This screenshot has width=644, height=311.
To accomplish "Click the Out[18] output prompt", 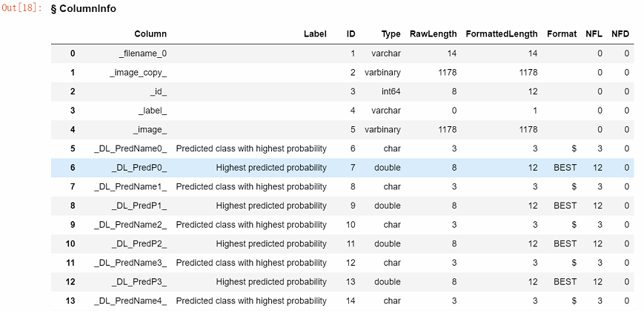I will coord(21,9).
